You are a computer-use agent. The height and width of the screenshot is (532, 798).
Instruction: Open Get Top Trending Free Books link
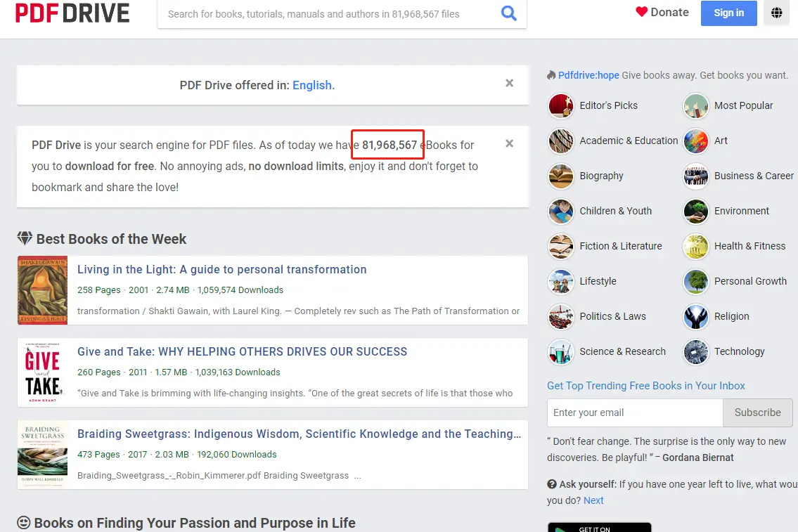click(x=646, y=386)
